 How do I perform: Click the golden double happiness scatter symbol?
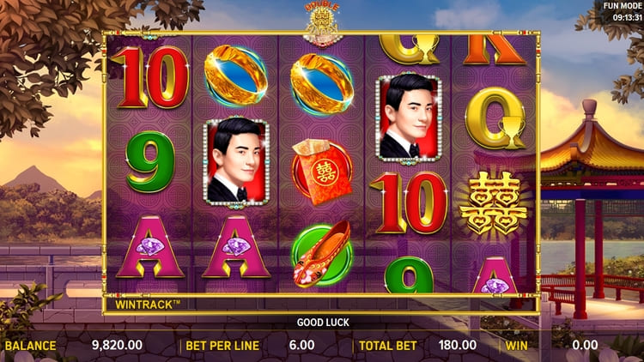pyautogui.click(x=494, y=204)
